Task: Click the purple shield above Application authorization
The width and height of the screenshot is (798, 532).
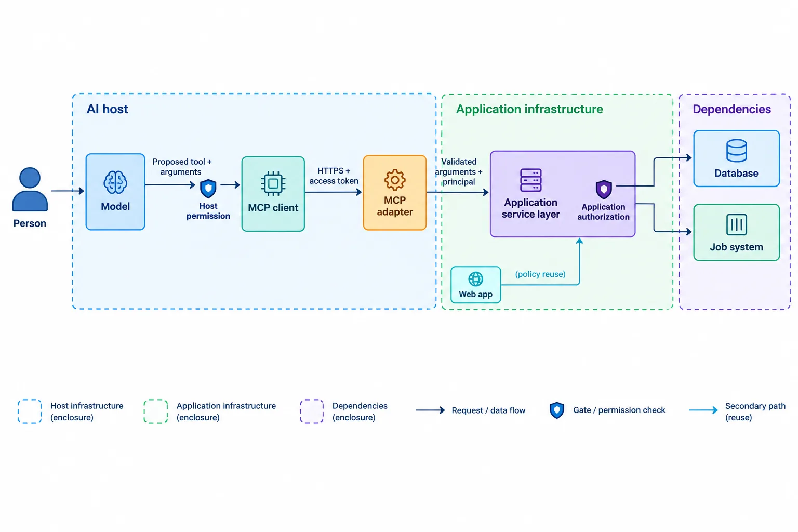Action: [604, 190]
